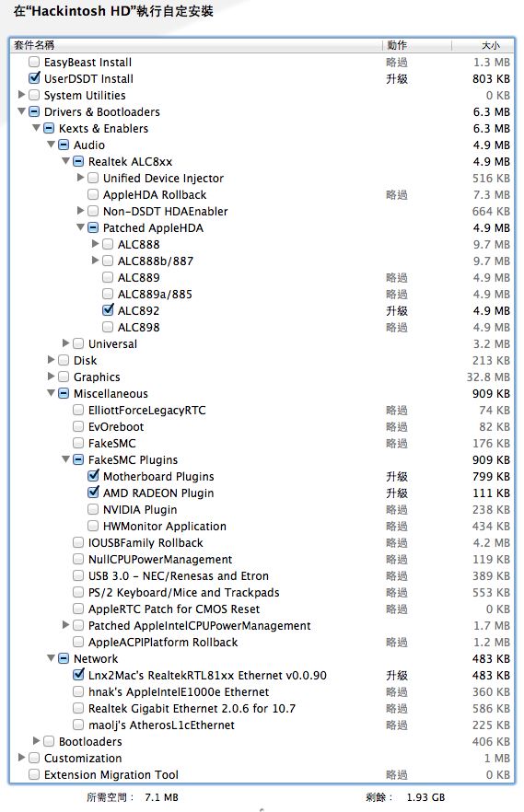Screen dimensions: 524x812
Task: Toggle the Network group mixed-state checkbox
Action: (x=64, y=659)
